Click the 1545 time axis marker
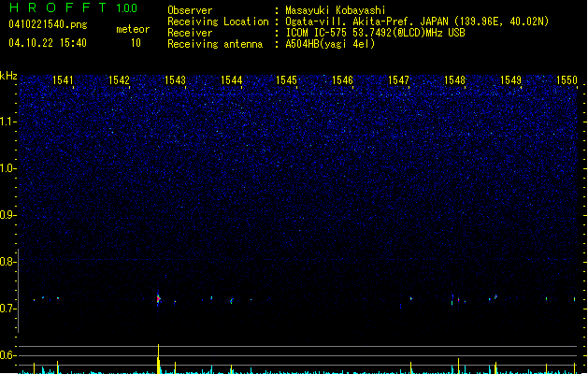The width and height of the screenshot is (588, 374). [x=286, y=80]
